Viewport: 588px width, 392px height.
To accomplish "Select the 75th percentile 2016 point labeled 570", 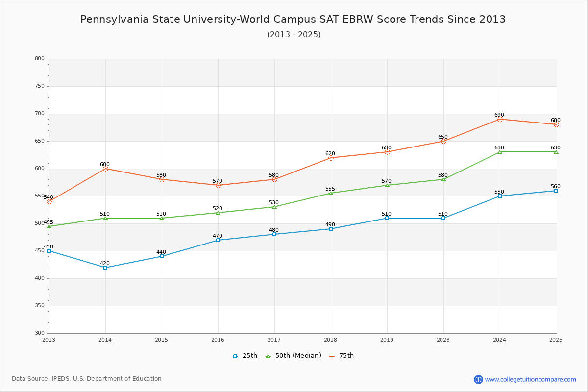I will click(x=218, y=185).
